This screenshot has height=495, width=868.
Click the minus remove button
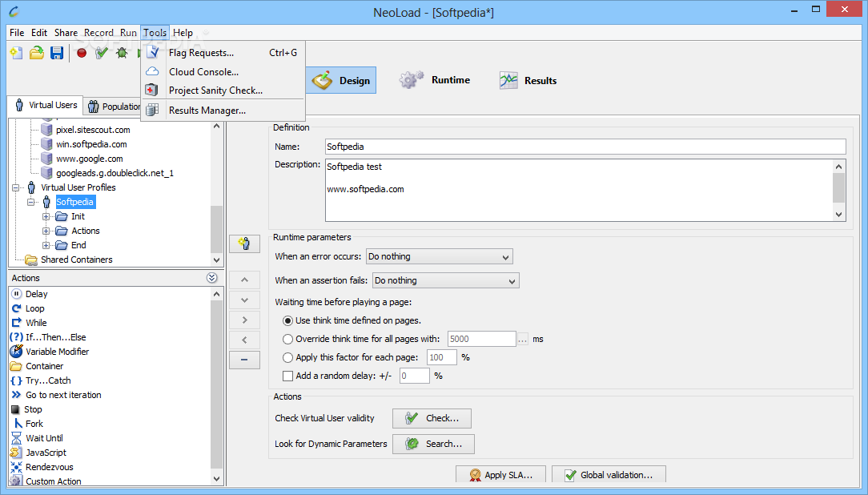pos(244,360)
